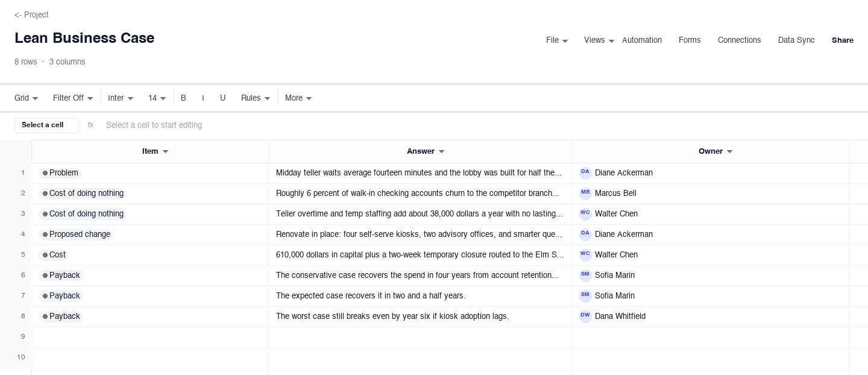Click the DA avatar in row 4
The width and height of the screenshot is (868, 375).
[x=585, y=235]
